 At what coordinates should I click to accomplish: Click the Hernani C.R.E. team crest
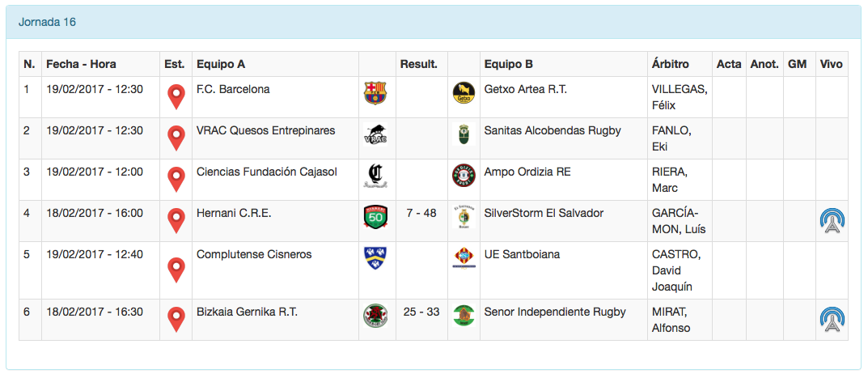[375, 218]
